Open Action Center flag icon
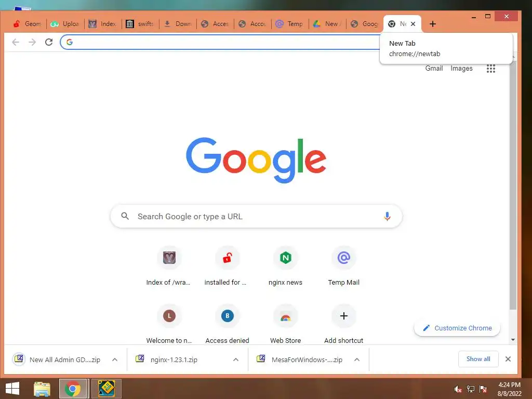This screenshot has width=532, height=399. click(483, 389)
